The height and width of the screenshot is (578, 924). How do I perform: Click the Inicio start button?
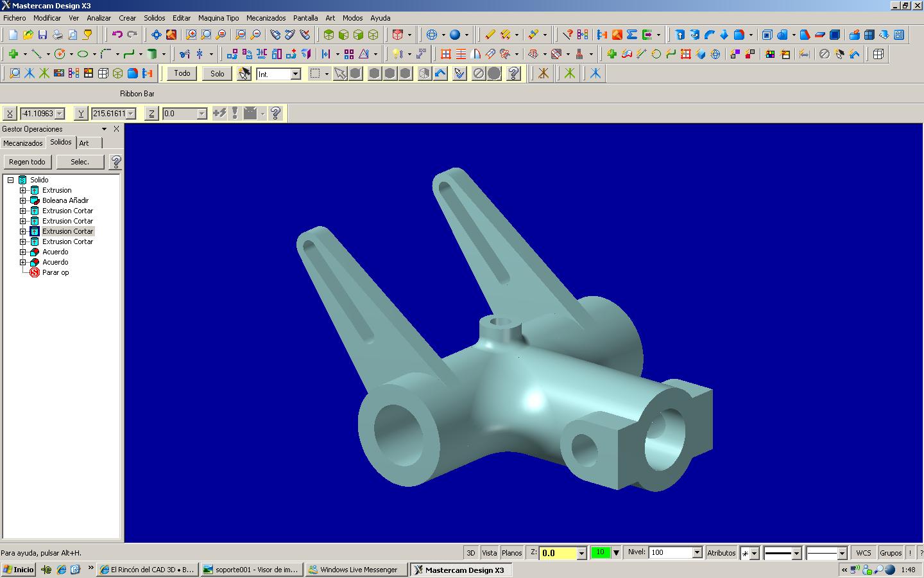(19, 570)
